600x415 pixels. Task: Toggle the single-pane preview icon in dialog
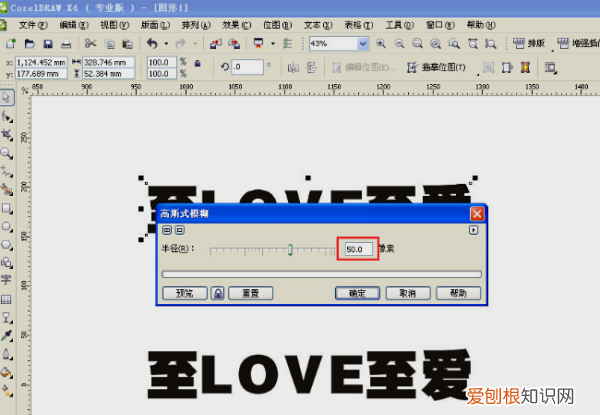[180, 230]
